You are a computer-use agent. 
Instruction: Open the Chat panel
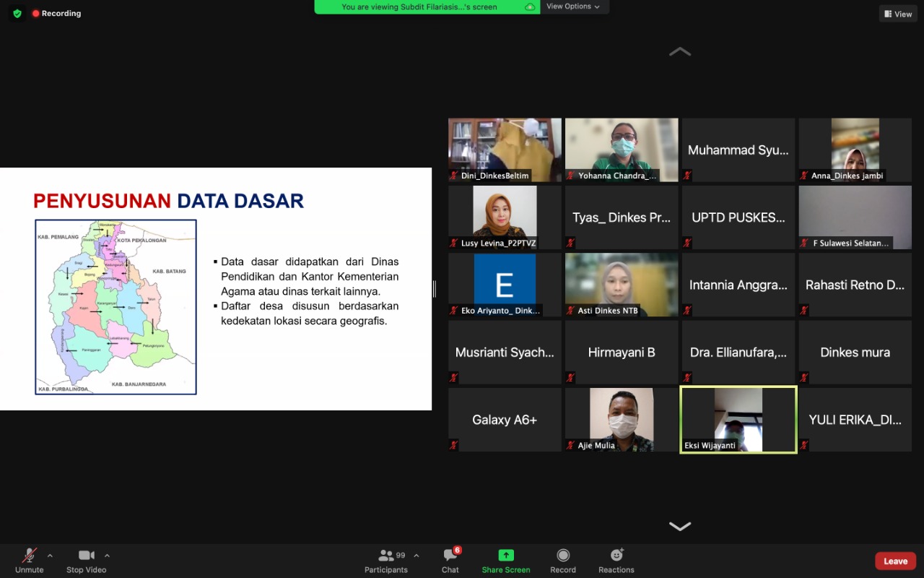point(450,561)
